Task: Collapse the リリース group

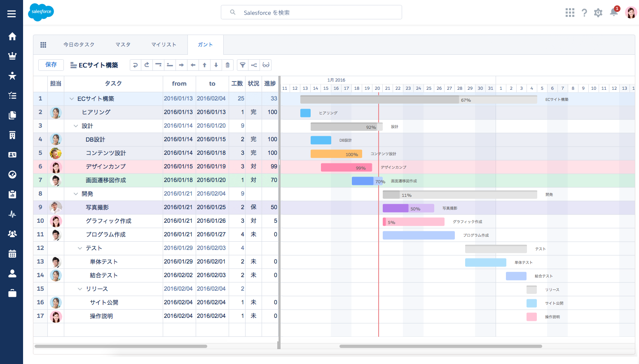Action: pyautogui.click(x=80, y=289)
